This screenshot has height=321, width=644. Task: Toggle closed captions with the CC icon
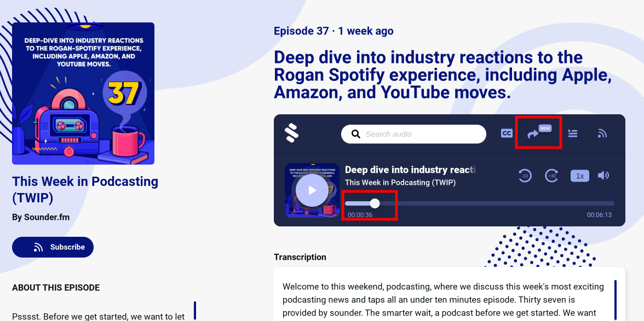pos(507,133)
